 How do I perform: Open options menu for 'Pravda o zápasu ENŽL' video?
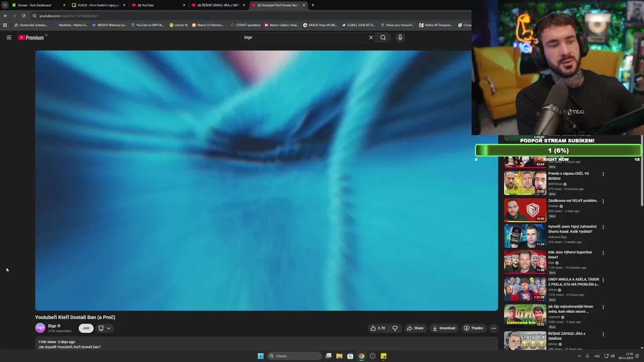coord(603,174)
